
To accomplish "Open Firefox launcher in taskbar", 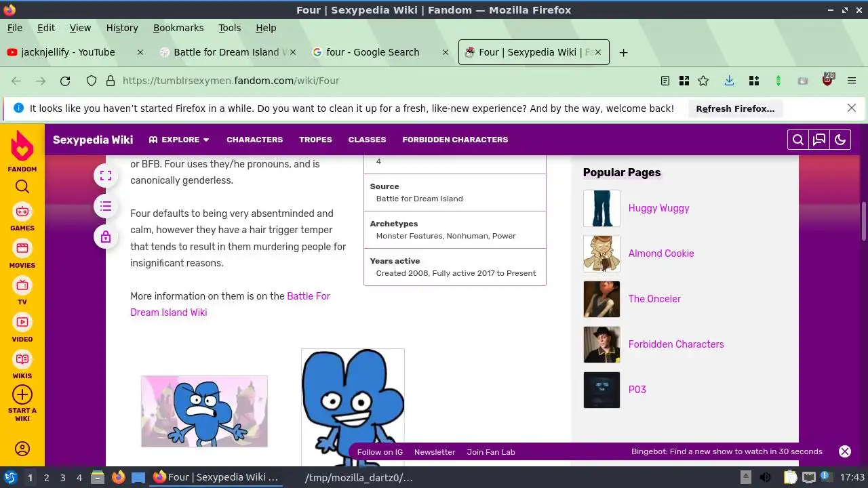I will (x=118, y=477).
